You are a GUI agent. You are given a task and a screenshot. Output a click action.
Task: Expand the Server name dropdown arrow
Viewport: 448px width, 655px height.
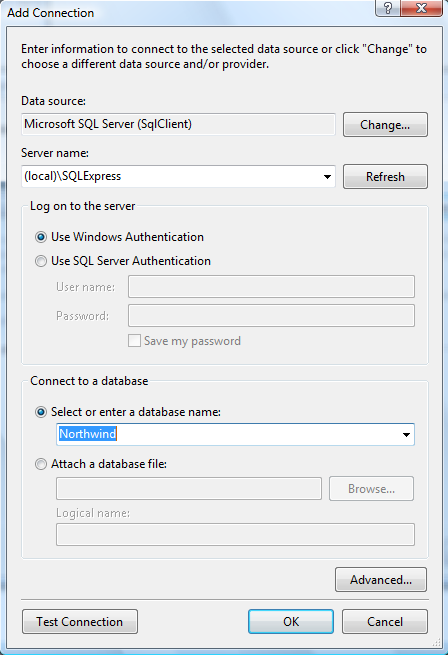tap(327, 177)
